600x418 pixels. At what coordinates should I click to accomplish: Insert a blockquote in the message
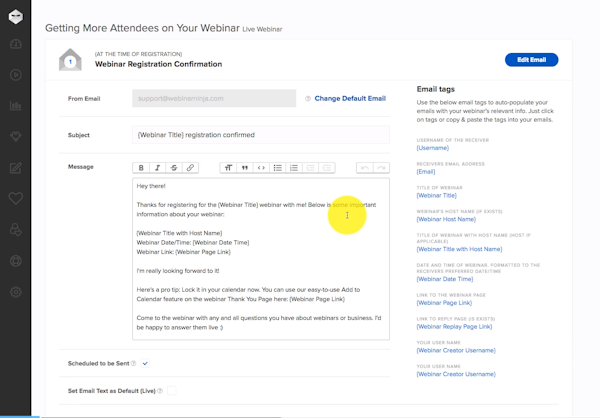(x=245, y=168)
